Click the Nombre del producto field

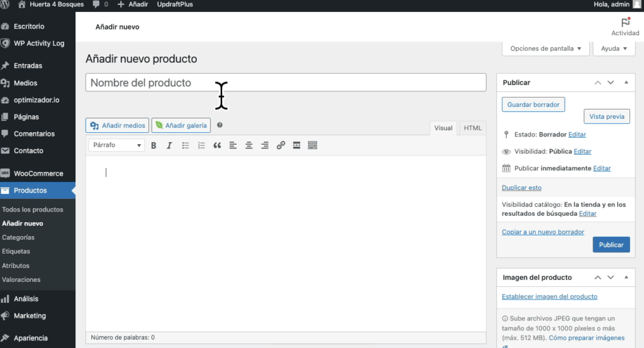click(x=286, y=82)
